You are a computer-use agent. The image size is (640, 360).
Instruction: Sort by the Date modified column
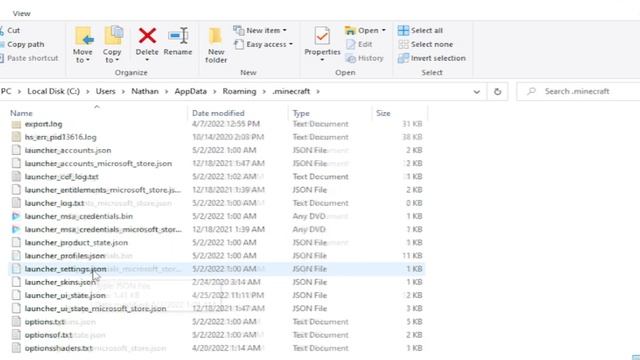pyautogui.click(x=218, y=113)
